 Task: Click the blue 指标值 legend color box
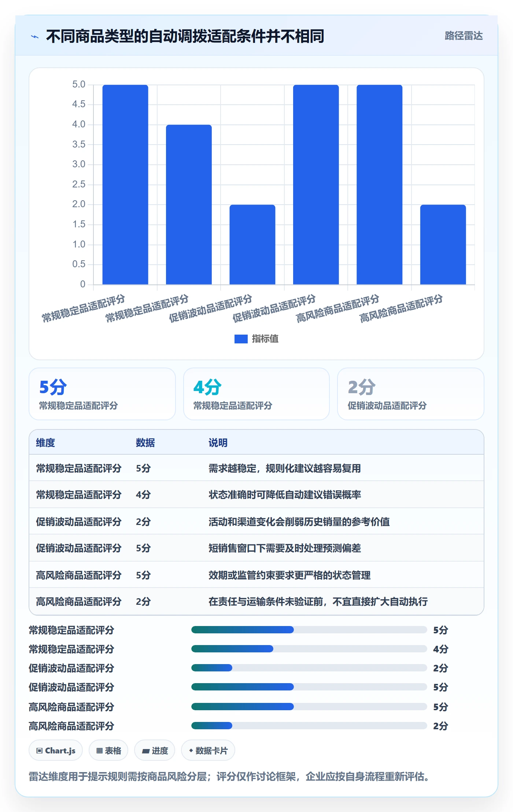coord(241,339)
